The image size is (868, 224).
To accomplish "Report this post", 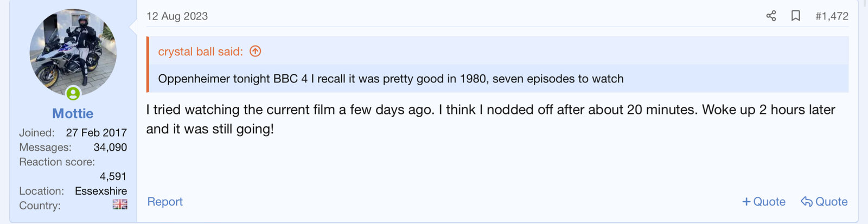I will point(165,202).
